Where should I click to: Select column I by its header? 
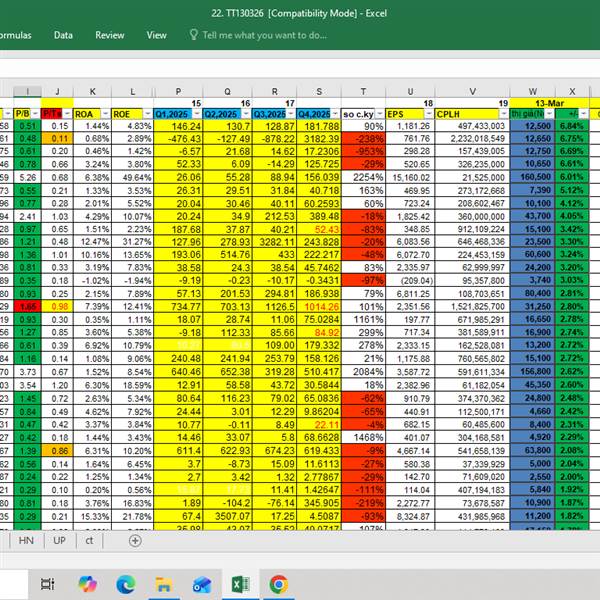coord(27,91)
